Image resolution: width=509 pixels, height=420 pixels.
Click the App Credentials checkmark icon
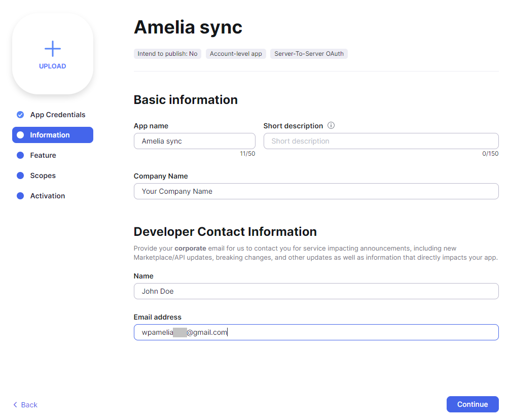pos(20,115)
